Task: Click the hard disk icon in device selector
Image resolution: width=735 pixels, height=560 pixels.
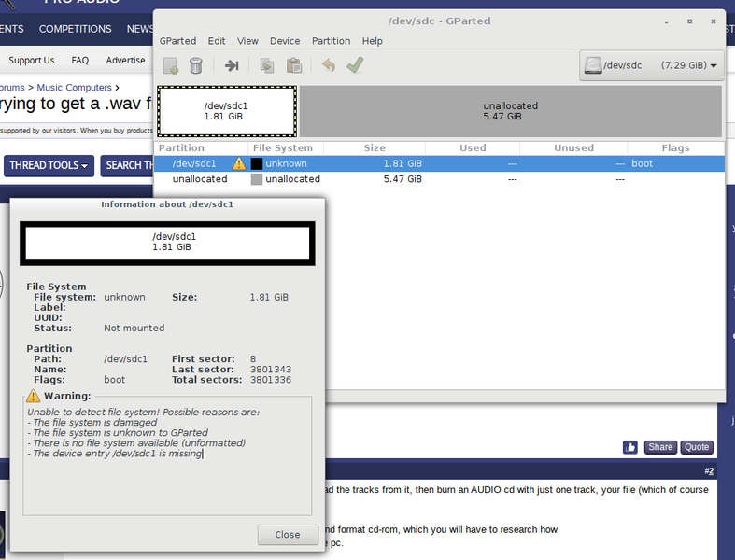Action: point(593,65)
